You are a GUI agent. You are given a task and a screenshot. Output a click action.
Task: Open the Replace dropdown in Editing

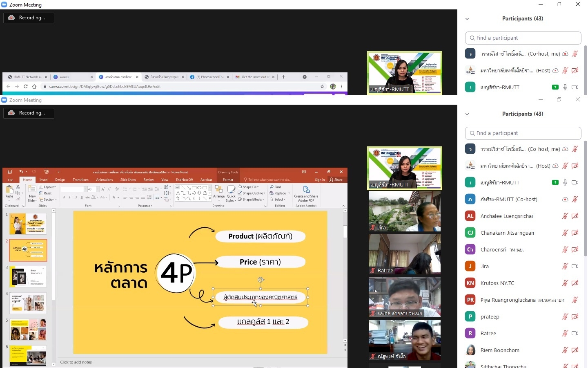coord(280,193)
